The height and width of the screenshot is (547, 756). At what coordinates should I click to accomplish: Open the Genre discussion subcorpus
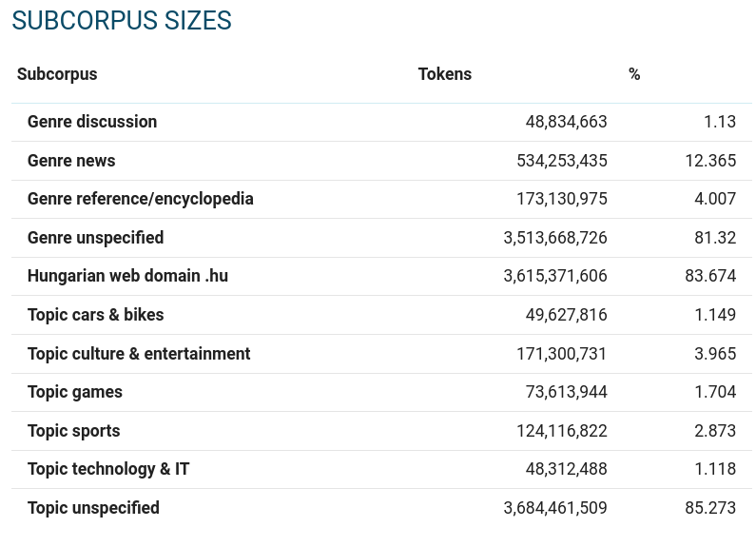click(x=92, y=122)
